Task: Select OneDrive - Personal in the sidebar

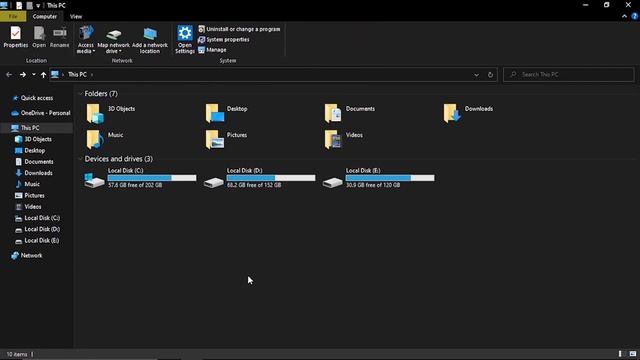Action: [41, 113]
